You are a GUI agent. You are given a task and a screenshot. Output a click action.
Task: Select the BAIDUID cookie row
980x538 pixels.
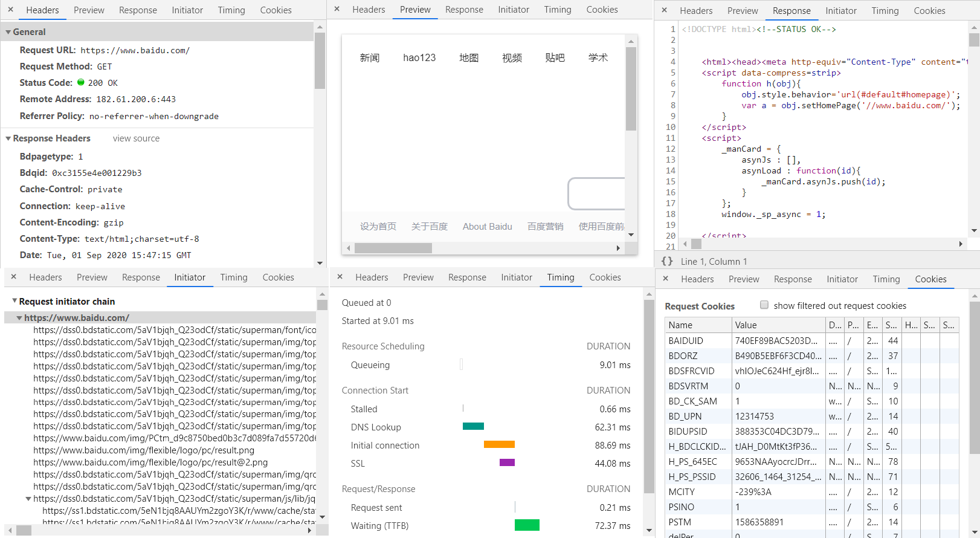point(686,341)
